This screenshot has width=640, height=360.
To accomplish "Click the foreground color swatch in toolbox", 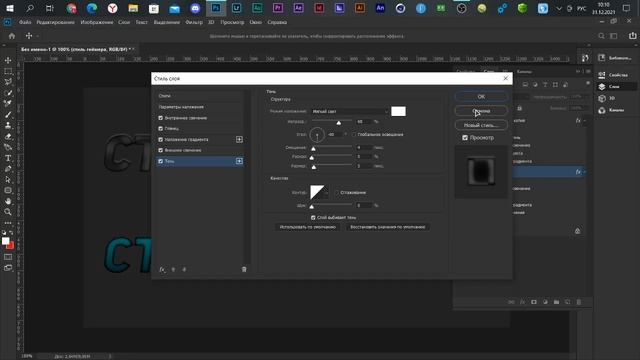I will coord(5,241).
